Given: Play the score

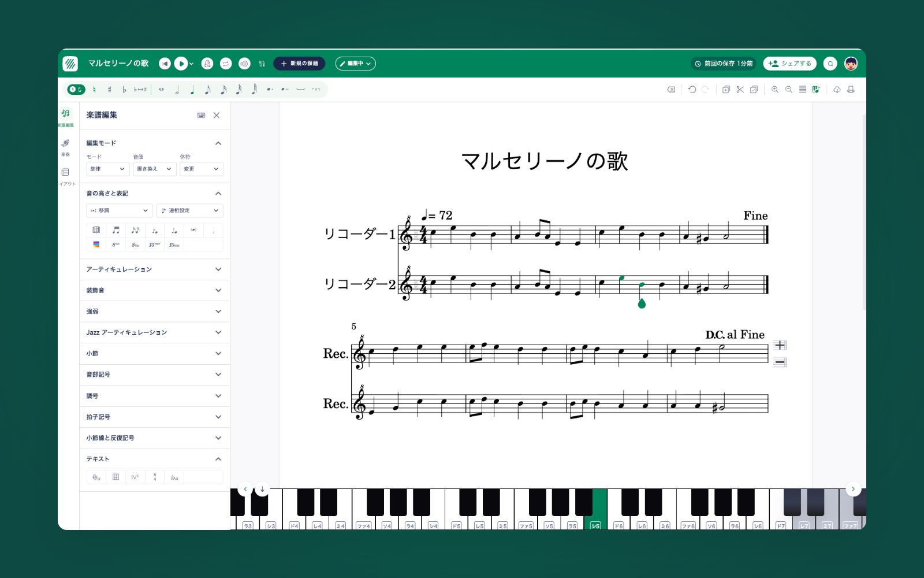Looking at the screenshot, I should point(181,64).
